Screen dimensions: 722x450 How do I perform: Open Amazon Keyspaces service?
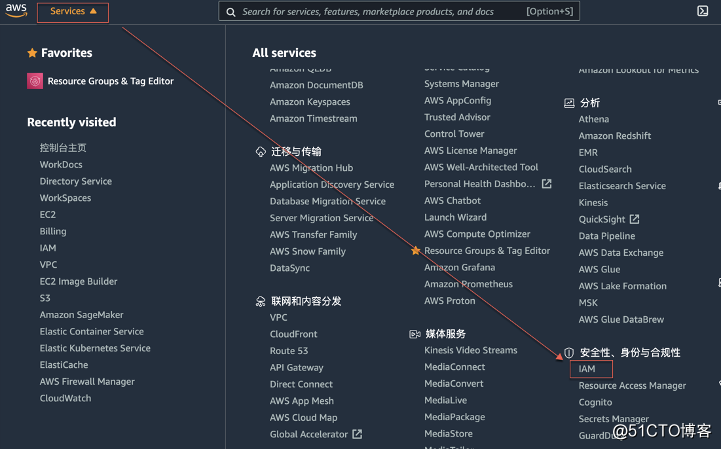point(310,102)
